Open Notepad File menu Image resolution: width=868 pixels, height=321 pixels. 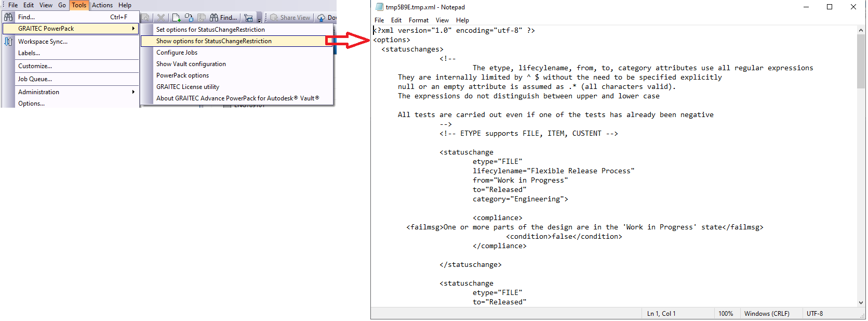379,20
